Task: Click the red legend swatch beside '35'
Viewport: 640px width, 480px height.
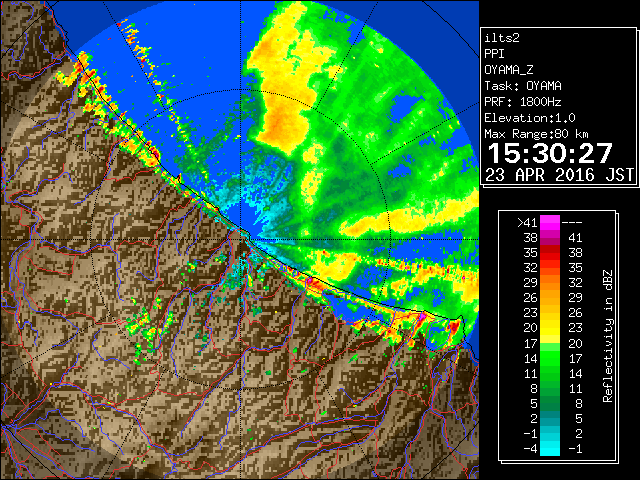Action: click(x=550, y=253)
